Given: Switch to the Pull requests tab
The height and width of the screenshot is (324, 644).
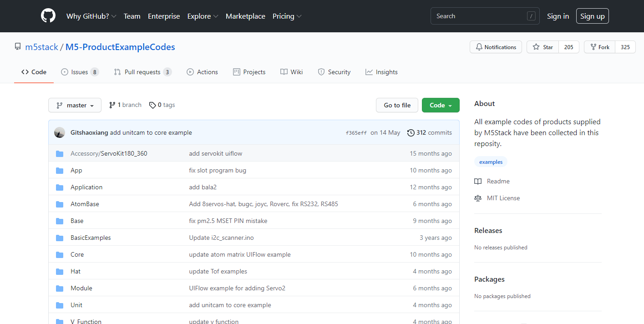Looking at the screenshot, I should coord(143,72).
